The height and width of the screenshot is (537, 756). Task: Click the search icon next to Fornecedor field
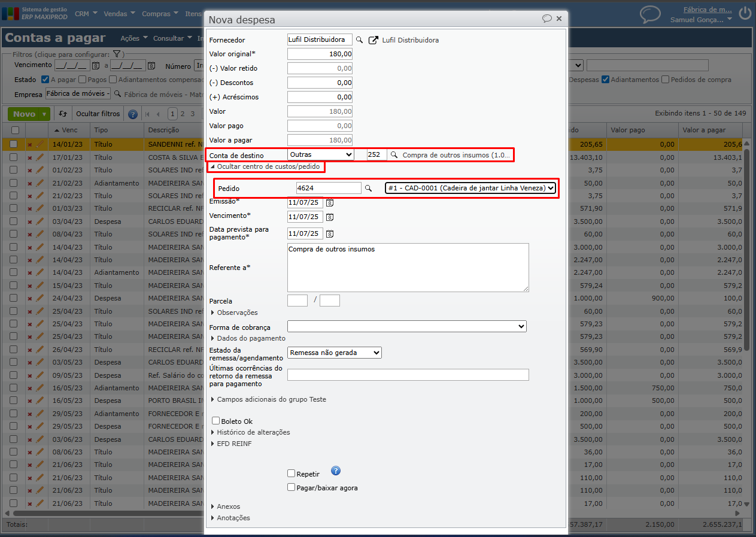tap(360, 40)
